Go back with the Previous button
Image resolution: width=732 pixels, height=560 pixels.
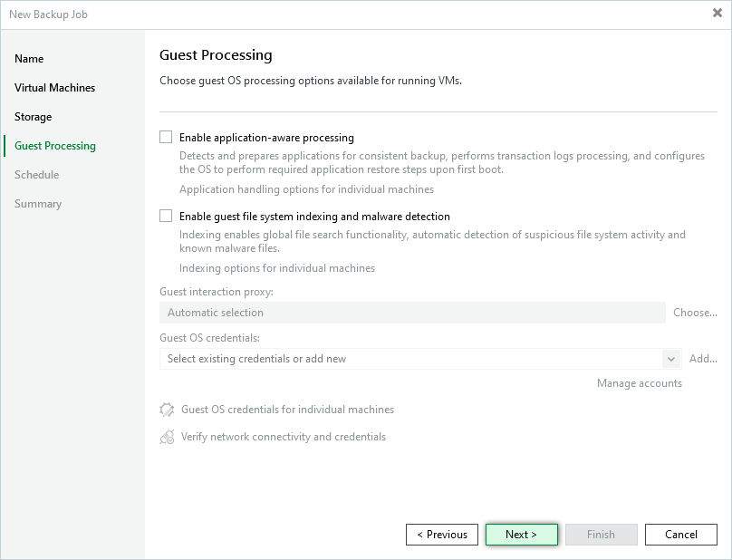[442, 535]
